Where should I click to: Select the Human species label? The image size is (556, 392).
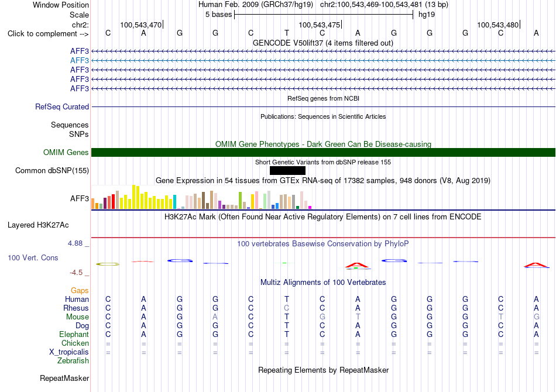(x=77, y=300)
